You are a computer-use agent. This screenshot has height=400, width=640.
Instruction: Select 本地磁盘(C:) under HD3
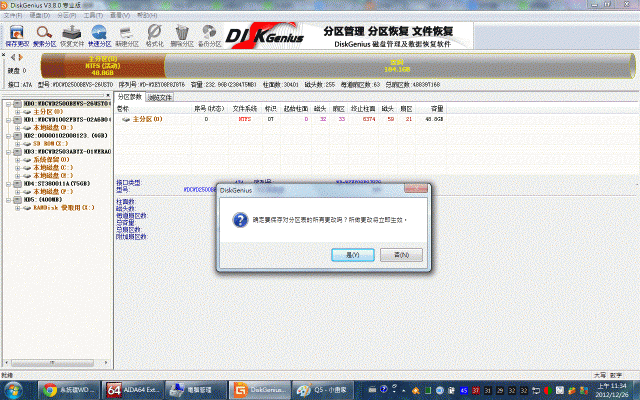point(53,168)
